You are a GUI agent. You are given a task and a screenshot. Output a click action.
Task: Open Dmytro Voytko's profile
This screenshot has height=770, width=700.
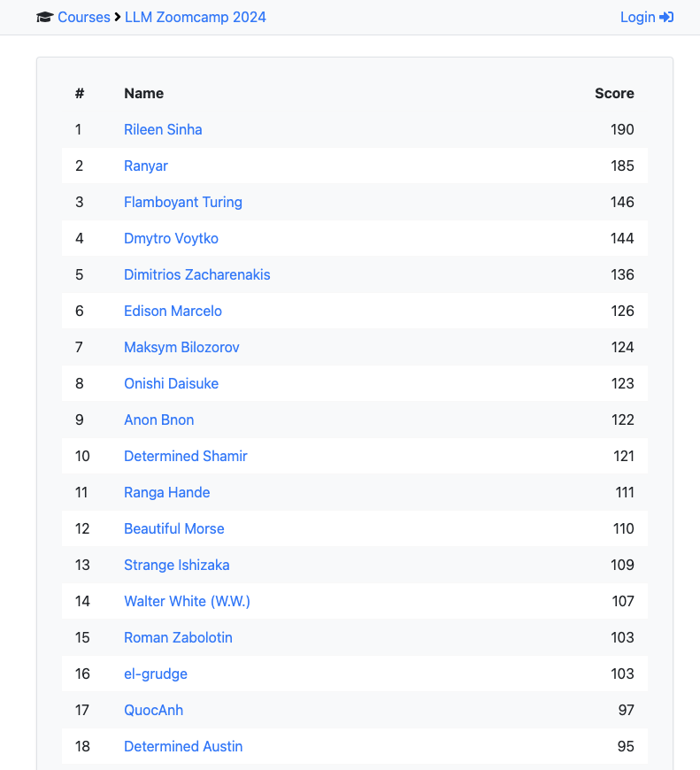(x=171, y=238)
